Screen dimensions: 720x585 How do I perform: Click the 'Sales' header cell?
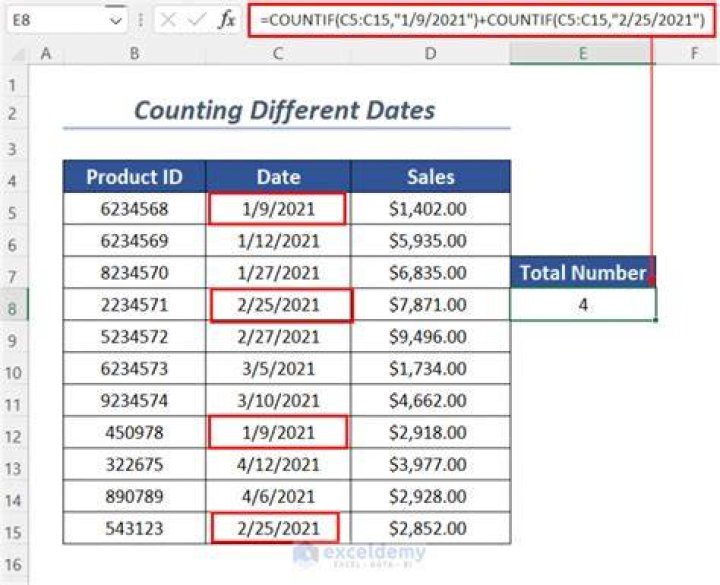click(430, 177)
